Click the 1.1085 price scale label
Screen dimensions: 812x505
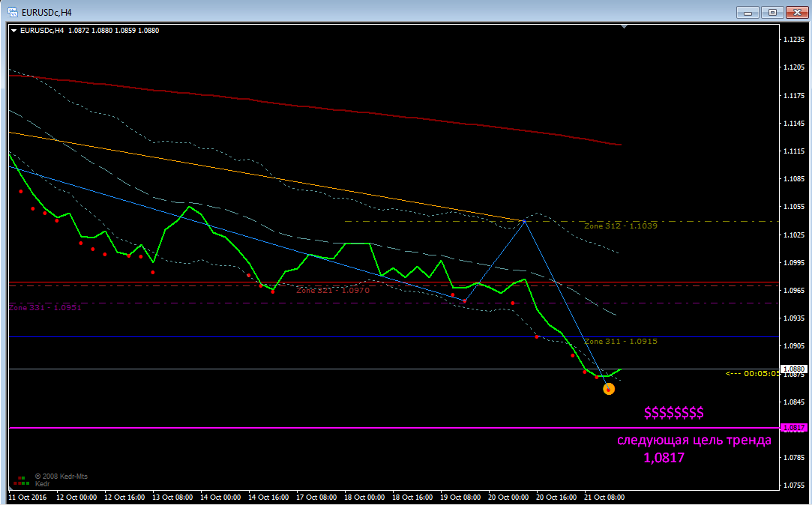(794, 179)
